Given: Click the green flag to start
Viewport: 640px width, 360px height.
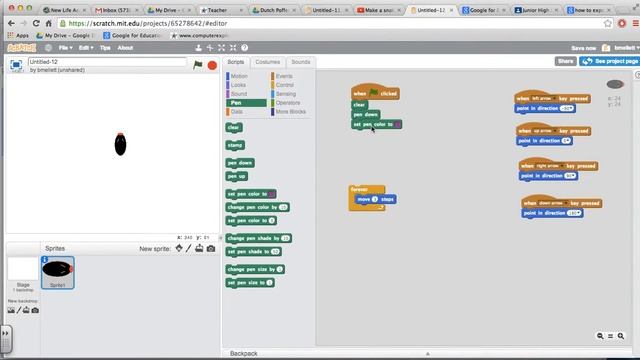Looking at the screenshot, I should (198, 64).
